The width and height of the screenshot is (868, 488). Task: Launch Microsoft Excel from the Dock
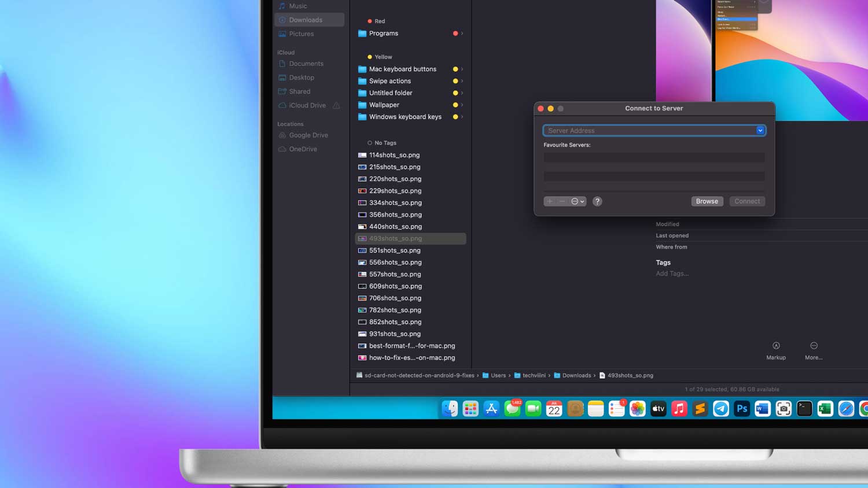(825, 409)
